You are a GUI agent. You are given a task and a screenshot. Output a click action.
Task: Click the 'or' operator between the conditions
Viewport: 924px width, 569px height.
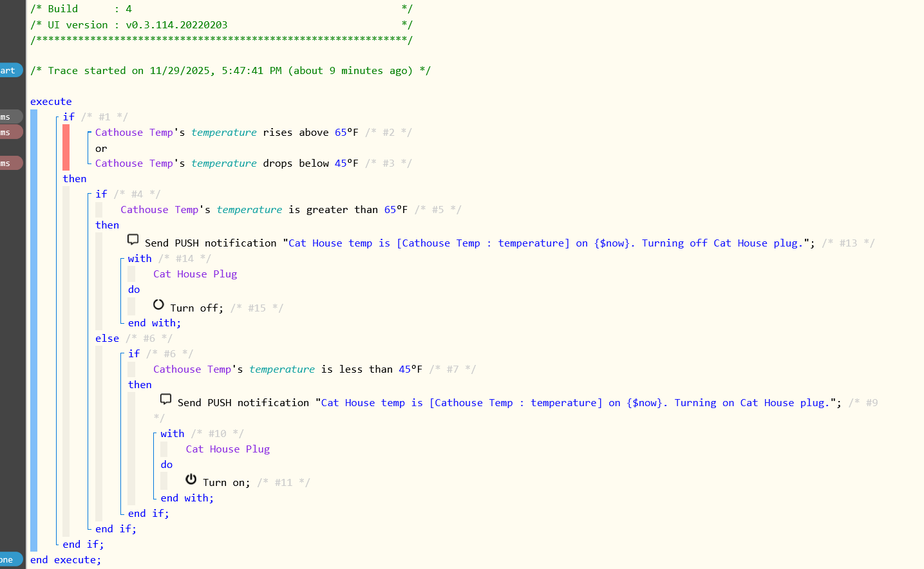click(x=101, y=149)
